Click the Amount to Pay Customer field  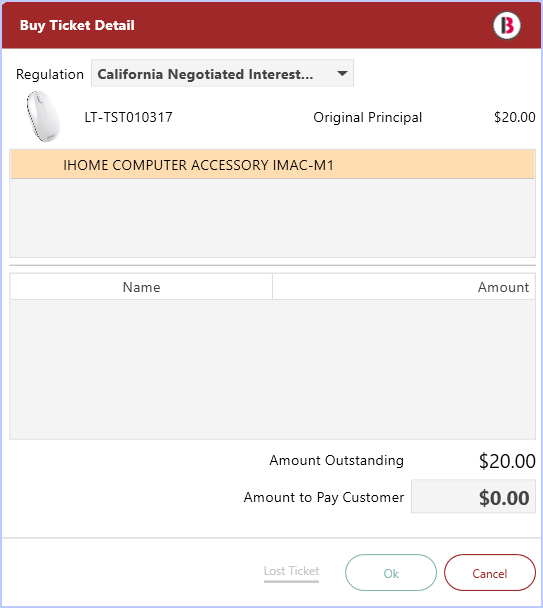[x=473, y=497]
